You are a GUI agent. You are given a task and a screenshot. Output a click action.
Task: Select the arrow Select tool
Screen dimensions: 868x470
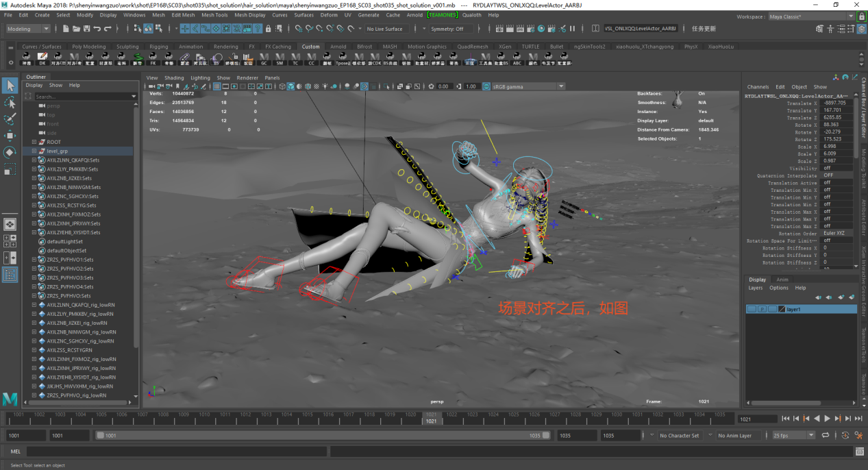coord(10,86)
